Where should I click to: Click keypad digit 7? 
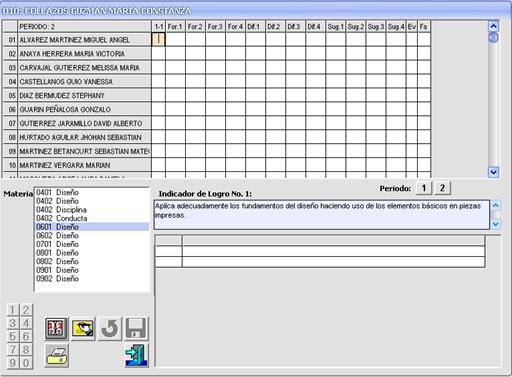pyautogui.click(x=13, y=350)
